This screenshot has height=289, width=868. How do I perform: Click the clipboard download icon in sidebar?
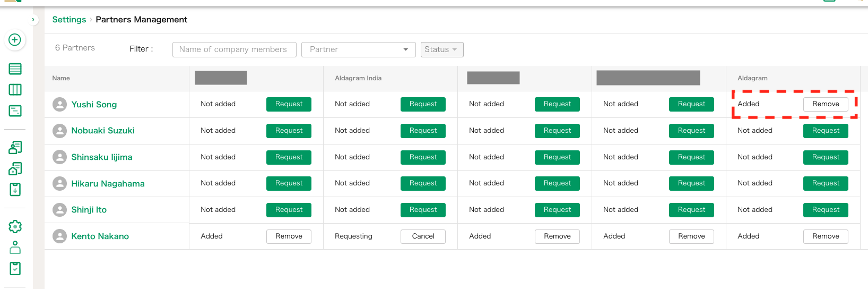click(15, 190)
